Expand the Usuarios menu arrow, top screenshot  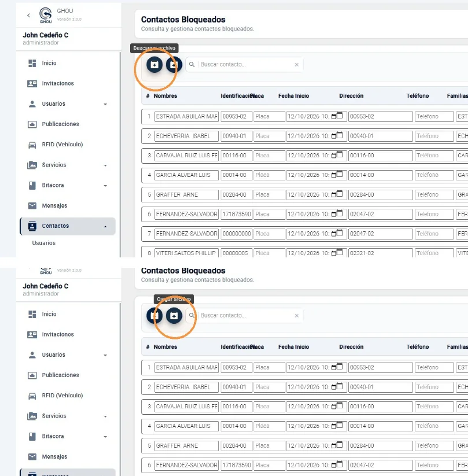105,104
